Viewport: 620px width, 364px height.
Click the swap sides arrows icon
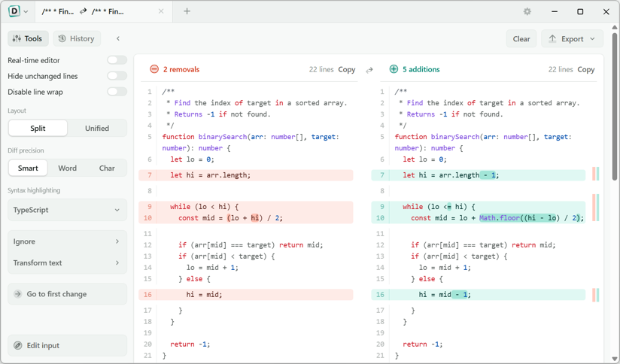coord(369,70)
